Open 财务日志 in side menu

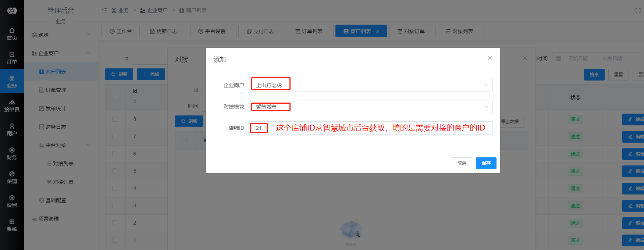click(x=61, y=127)
